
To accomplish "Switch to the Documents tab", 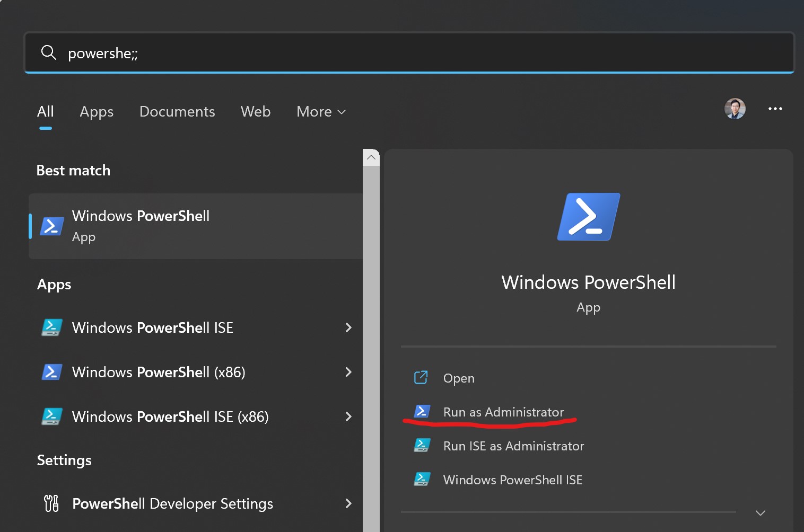I will point(177,112).
